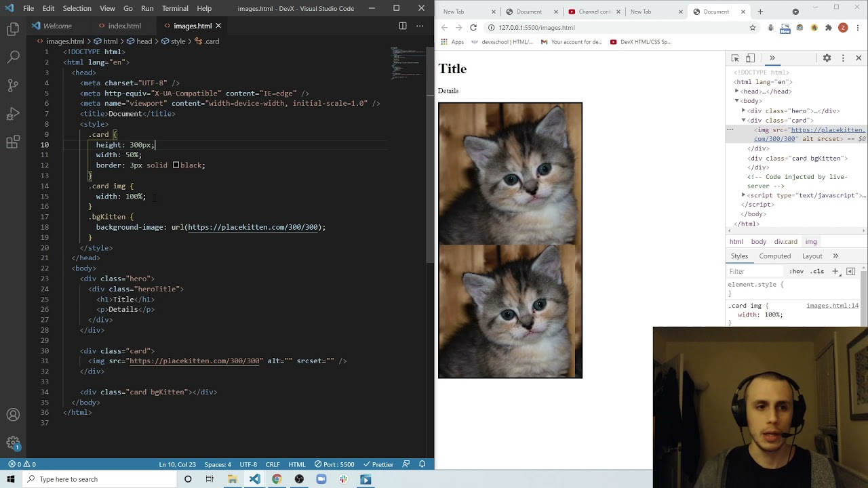The height and width of the screenshot is (488, 868).
Task: Click the Chrome address bar
Action: (617, 28)
